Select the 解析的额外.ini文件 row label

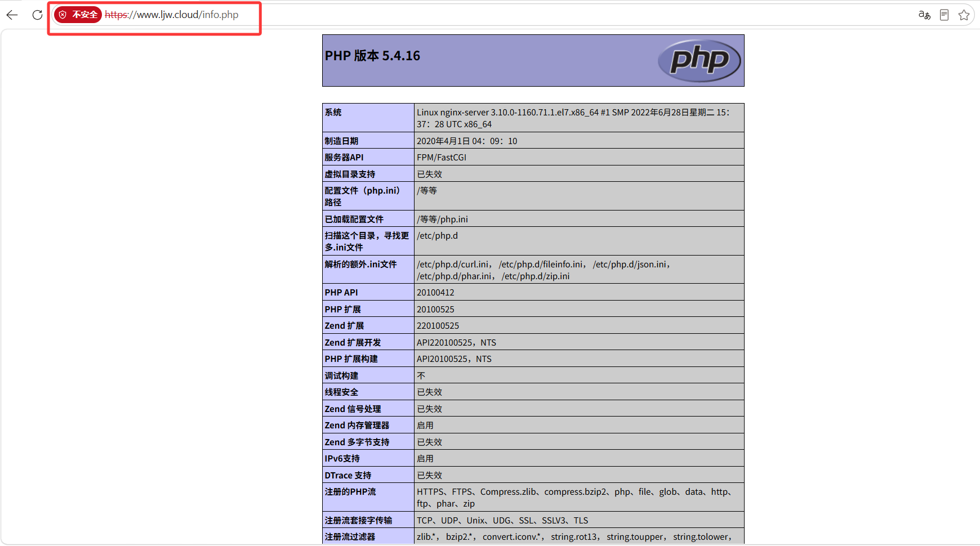361,265
